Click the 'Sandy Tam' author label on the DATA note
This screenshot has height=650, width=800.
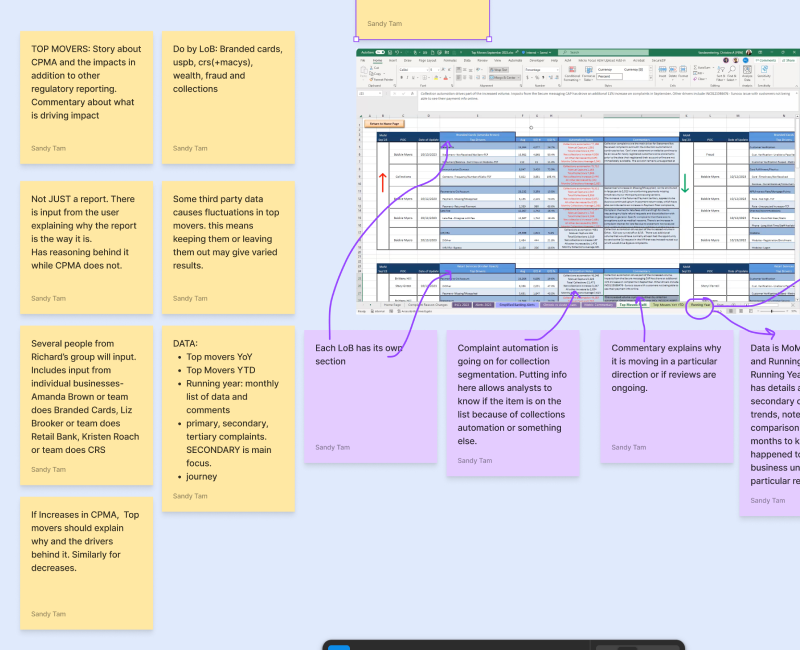(190, 496)
